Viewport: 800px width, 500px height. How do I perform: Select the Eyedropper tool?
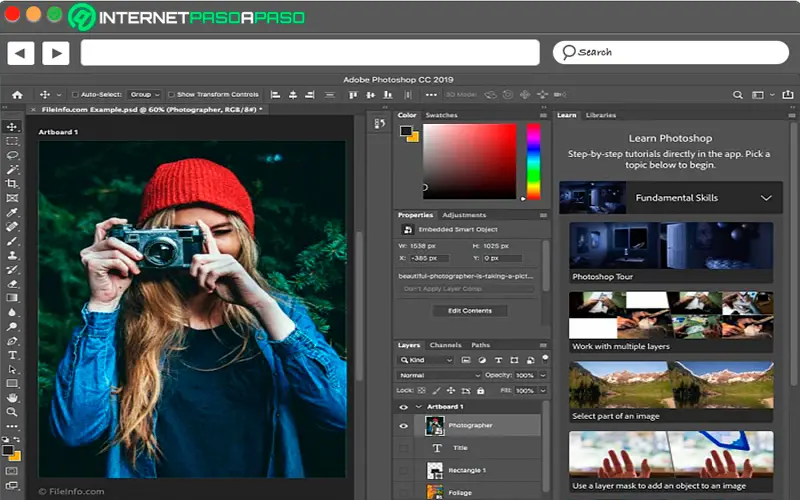coord(12,213)
